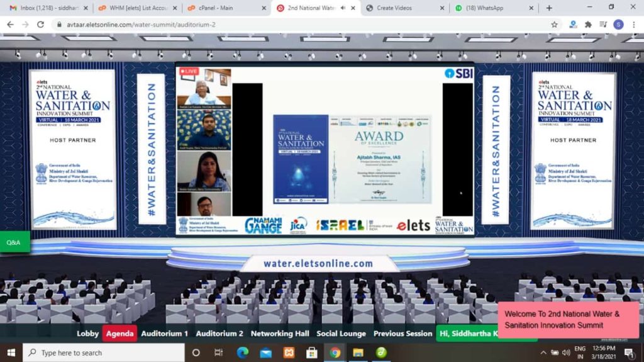
Task: Mute the audio icon on active tab
Action: [x=343, y=8]
